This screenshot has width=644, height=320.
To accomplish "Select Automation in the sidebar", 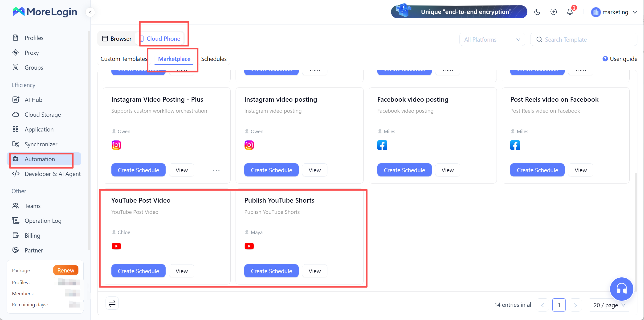I will [44, 159].
